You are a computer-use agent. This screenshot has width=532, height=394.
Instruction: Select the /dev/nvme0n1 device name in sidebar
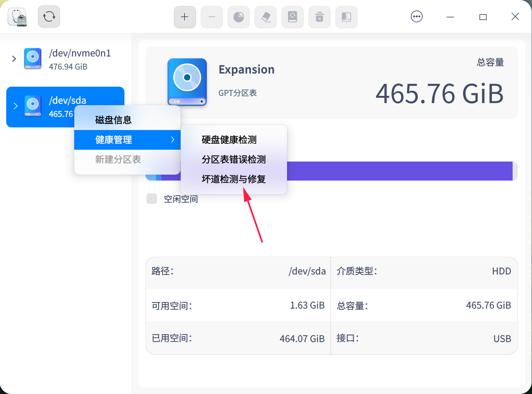pyautogui.click(x=80, y=53)
